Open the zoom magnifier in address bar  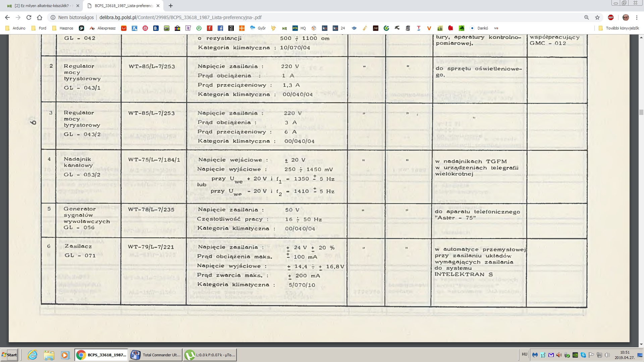(x=587, y=17)
